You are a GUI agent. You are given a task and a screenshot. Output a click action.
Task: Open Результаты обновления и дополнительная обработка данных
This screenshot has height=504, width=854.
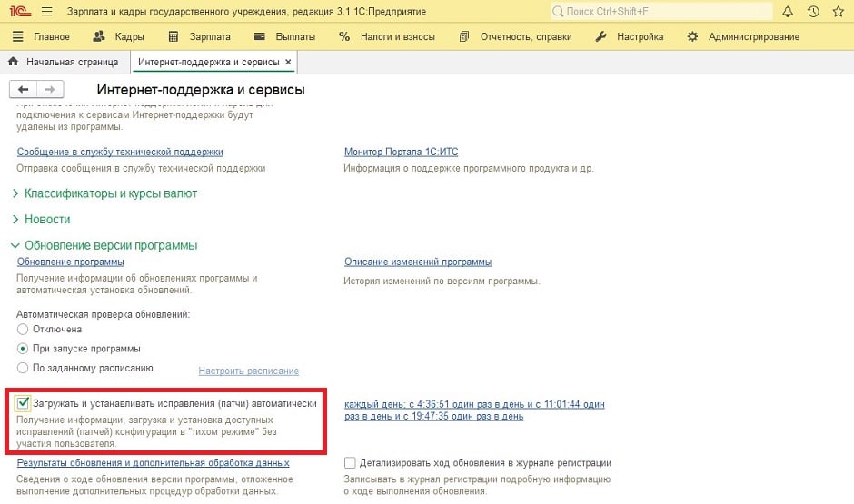[x=153, y=462]
